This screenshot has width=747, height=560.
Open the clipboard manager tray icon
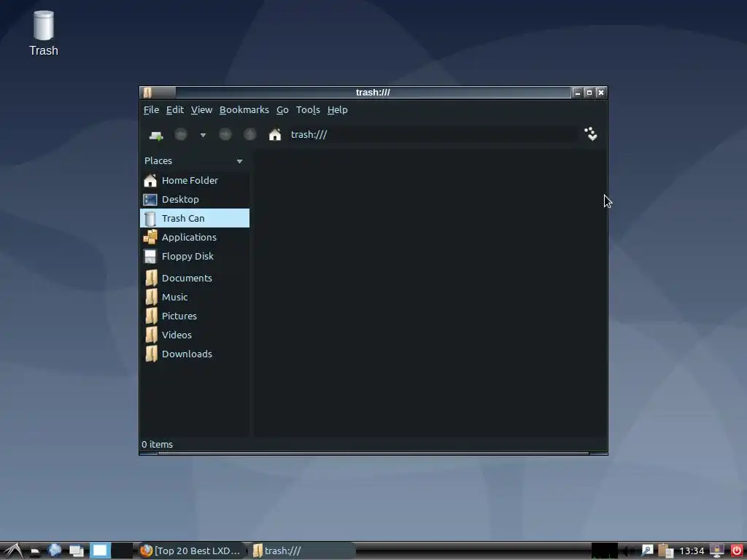click(665, 551)
